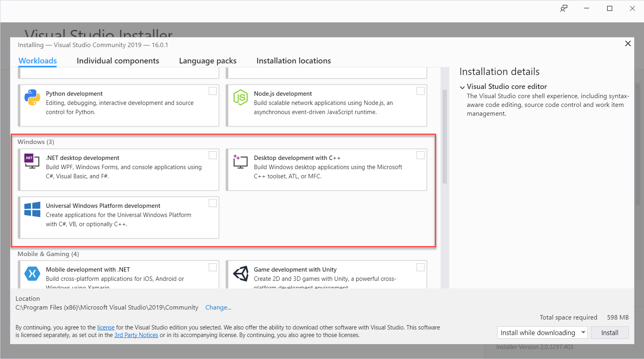Click the installation path text

click(x=107, y=308)
